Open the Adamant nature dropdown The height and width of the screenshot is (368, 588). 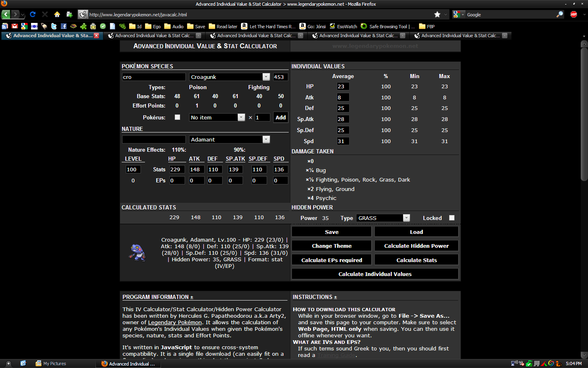pos(229,139)
